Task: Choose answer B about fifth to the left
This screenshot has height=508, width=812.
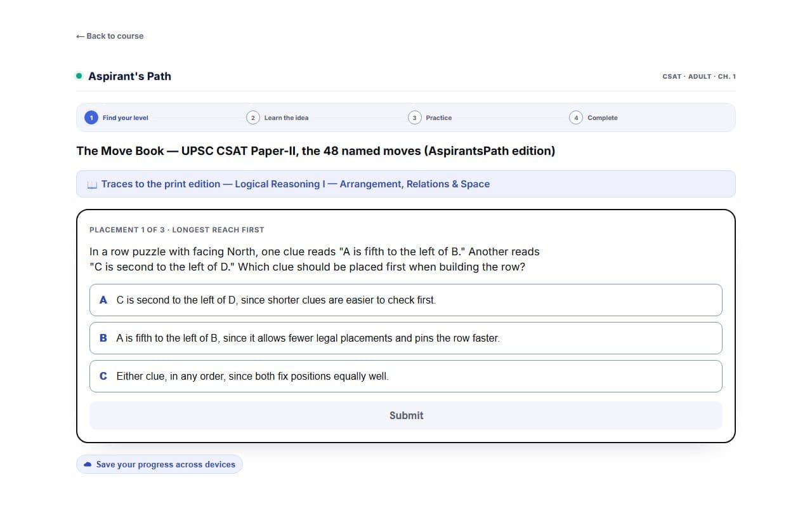Action: [406, 338]
